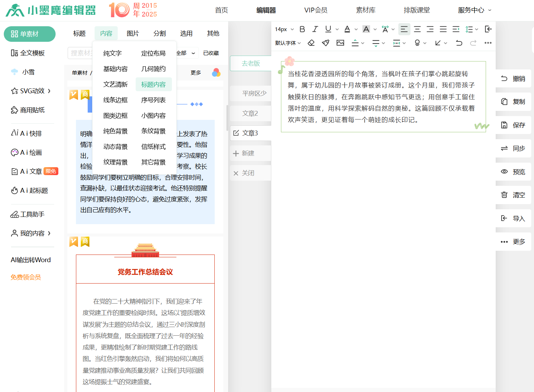Enable left text alignment
The width and height of the screenshot is (534, 392).
point(404,29)
